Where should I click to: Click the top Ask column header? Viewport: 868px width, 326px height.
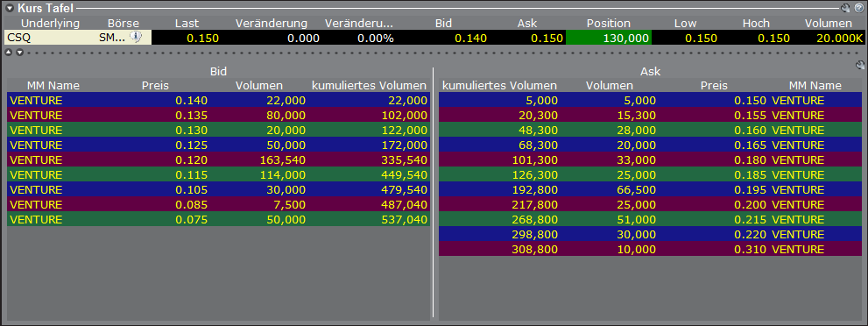click(x=527, y=24)
